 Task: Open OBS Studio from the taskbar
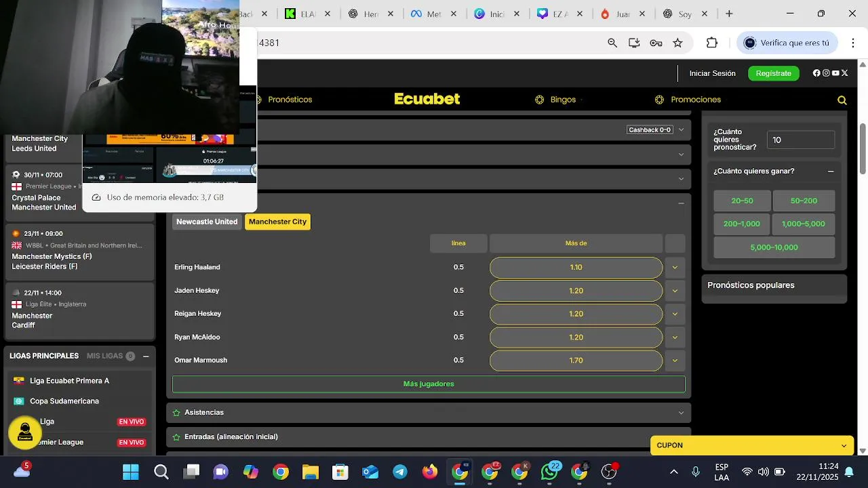click(609, 472)
